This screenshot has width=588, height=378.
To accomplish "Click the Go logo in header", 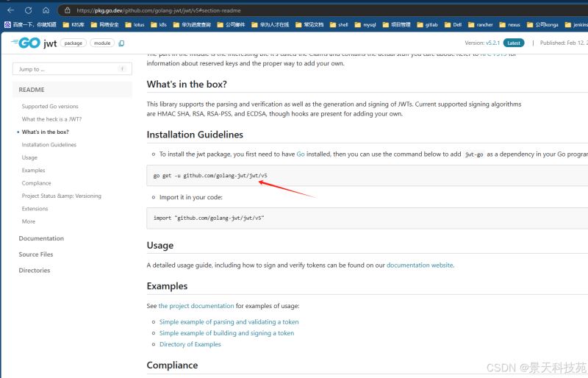I will (26, 43).
